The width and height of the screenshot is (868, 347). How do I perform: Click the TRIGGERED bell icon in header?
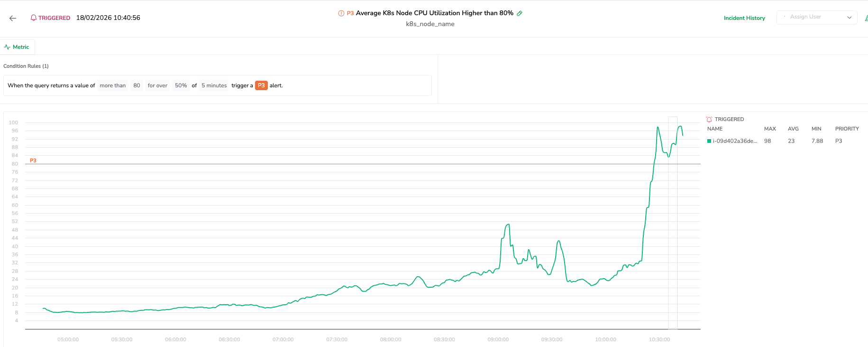34,18
